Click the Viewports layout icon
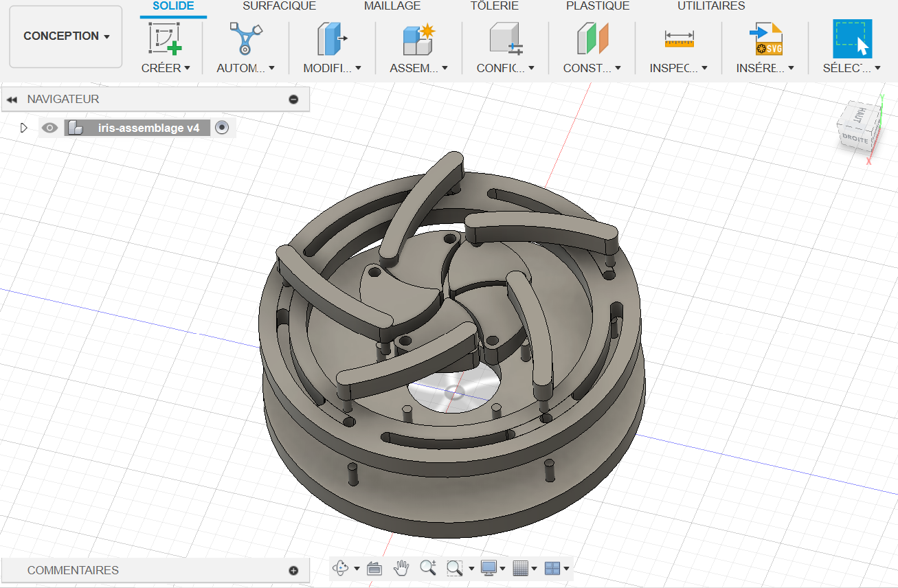The height and width of the screenshot is (588, 898). (x=552, y=568)
